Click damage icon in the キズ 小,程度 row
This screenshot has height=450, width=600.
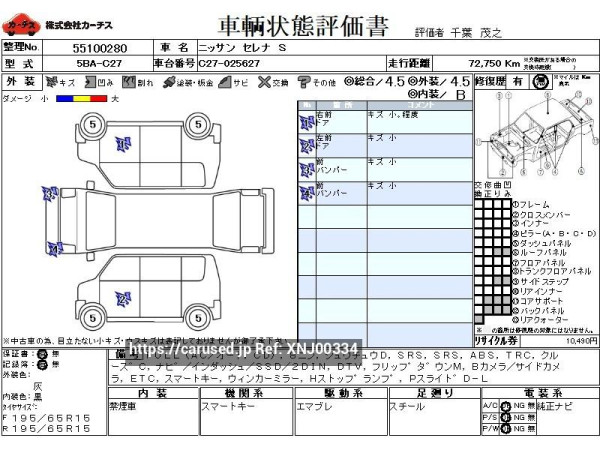coord(306,120)
